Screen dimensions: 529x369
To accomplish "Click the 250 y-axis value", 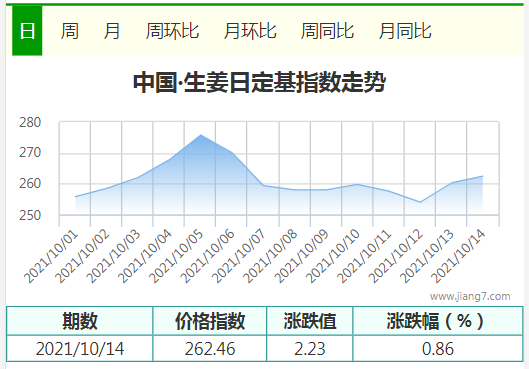I will point(30,215).
